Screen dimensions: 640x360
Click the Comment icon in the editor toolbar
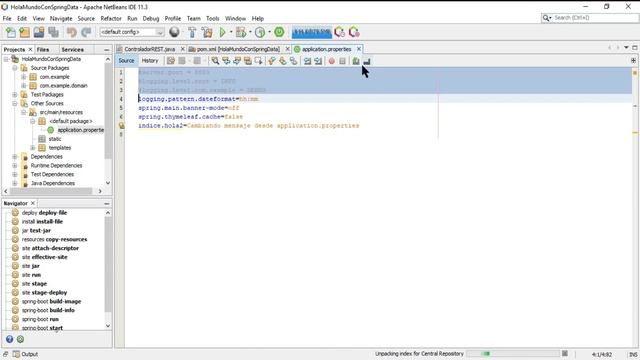point(356,61)
